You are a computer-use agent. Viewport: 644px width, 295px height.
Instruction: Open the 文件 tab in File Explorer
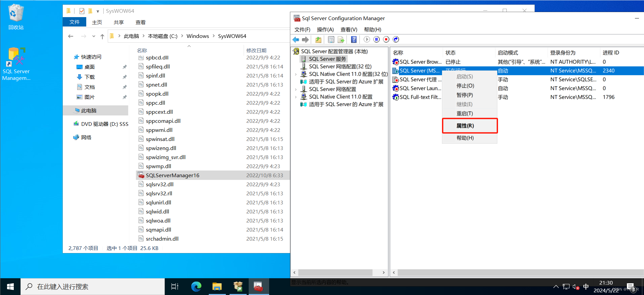point(75,22)
